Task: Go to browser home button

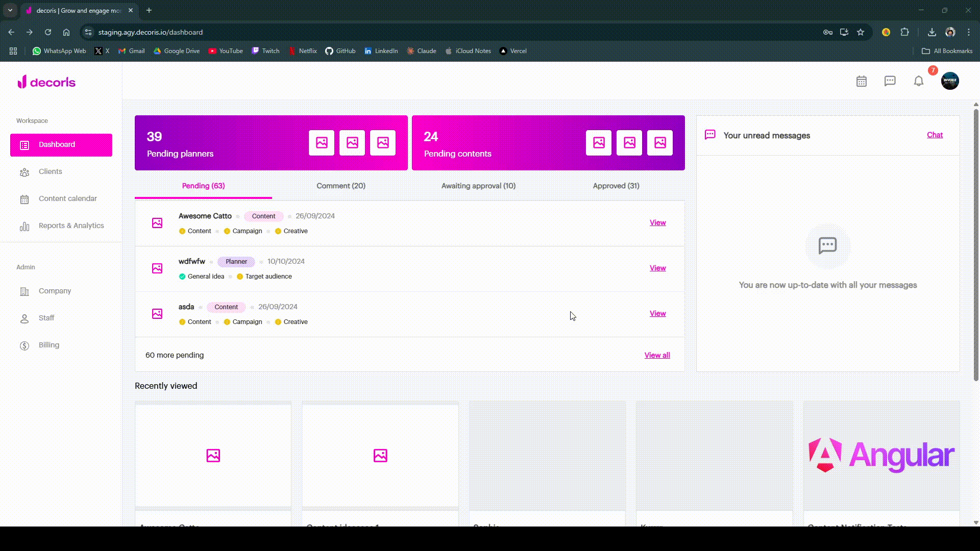Action: tap(66, 32)
